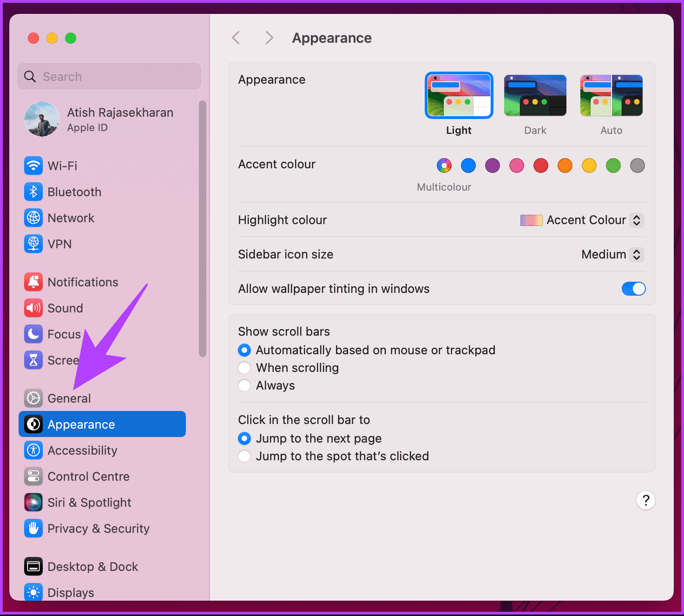
Task: Pick Multicolour accent colour
Action: [x=444, y=166]
